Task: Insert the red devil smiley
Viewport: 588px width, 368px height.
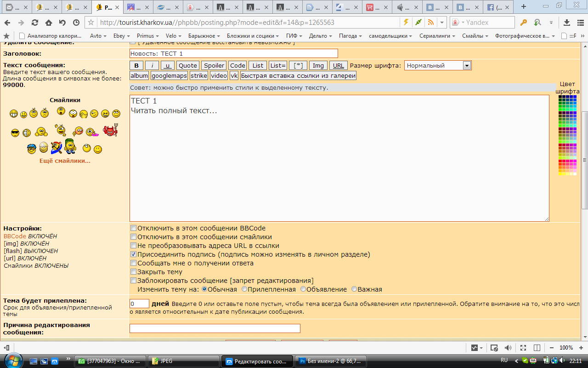Action: pos(110,131)
